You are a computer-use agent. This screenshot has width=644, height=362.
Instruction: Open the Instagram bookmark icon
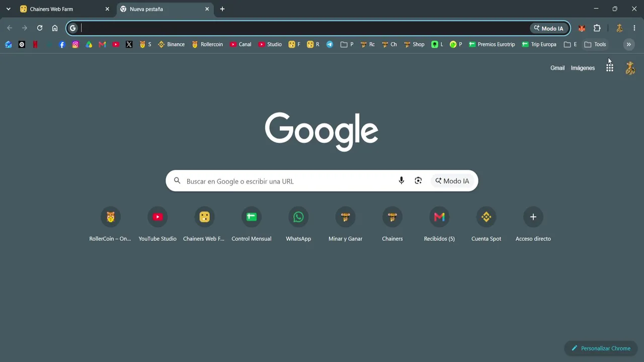click(x=75, y=44)
